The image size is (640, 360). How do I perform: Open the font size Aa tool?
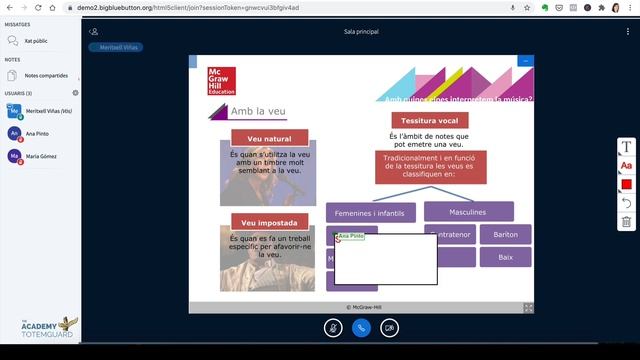[626, 166]
